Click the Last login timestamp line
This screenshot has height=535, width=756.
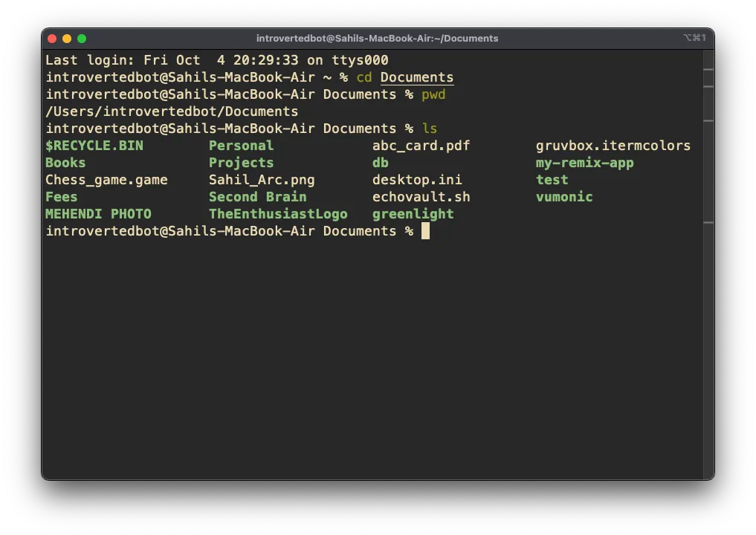click(216, 60)
